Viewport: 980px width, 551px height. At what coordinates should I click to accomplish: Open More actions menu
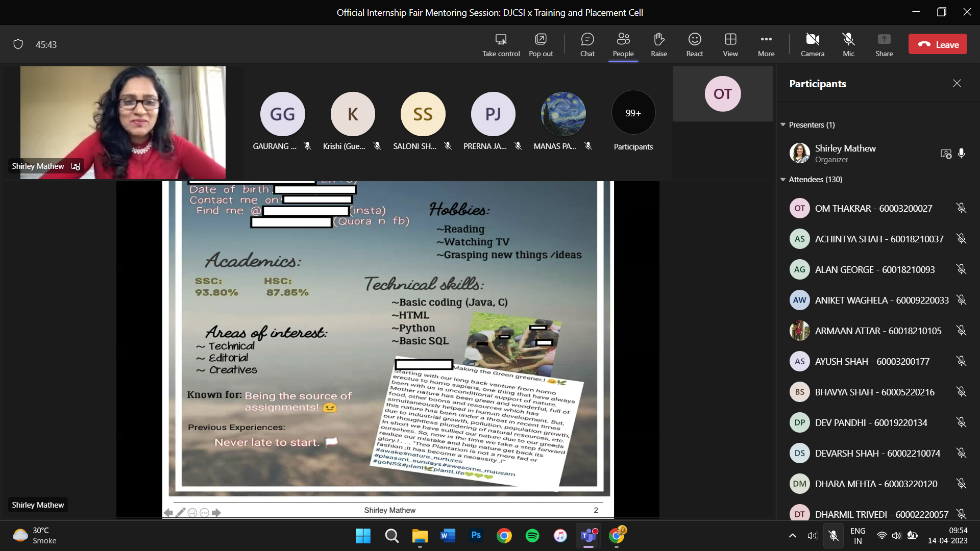[766, 45]
